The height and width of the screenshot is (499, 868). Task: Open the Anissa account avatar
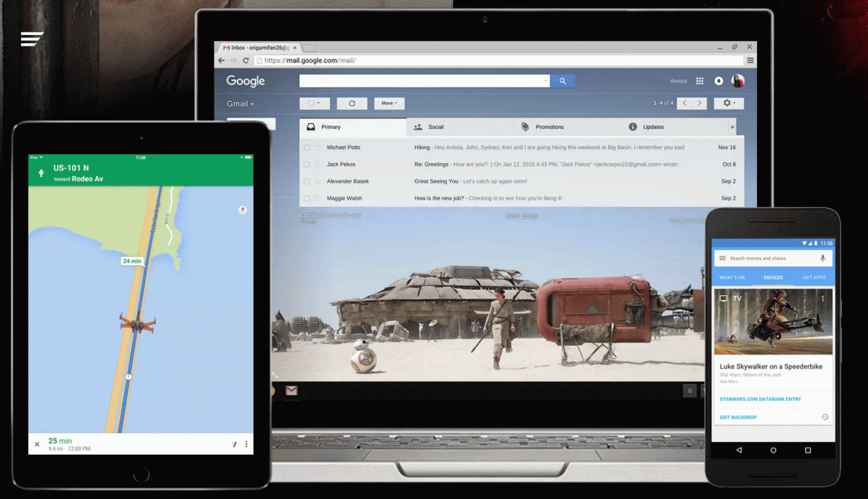click(737, 81)
